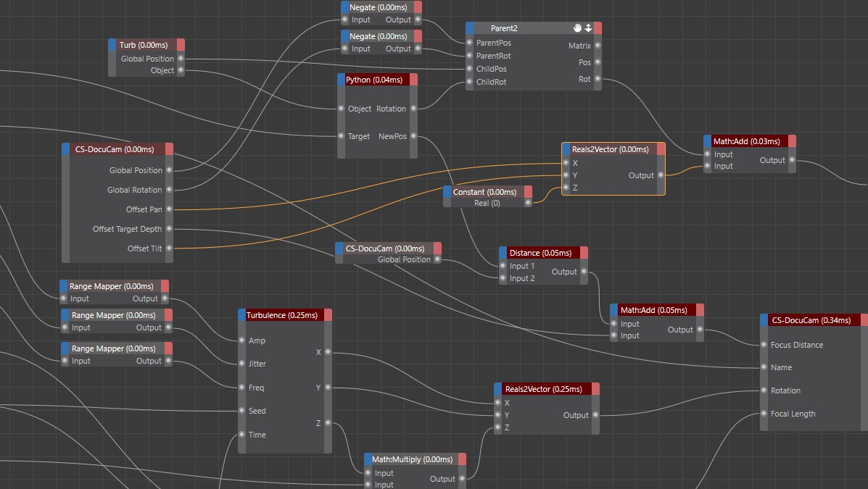Click Turb node's Object output port
Viewport: 868px width, 489px height.
click(x=181, y=70)
